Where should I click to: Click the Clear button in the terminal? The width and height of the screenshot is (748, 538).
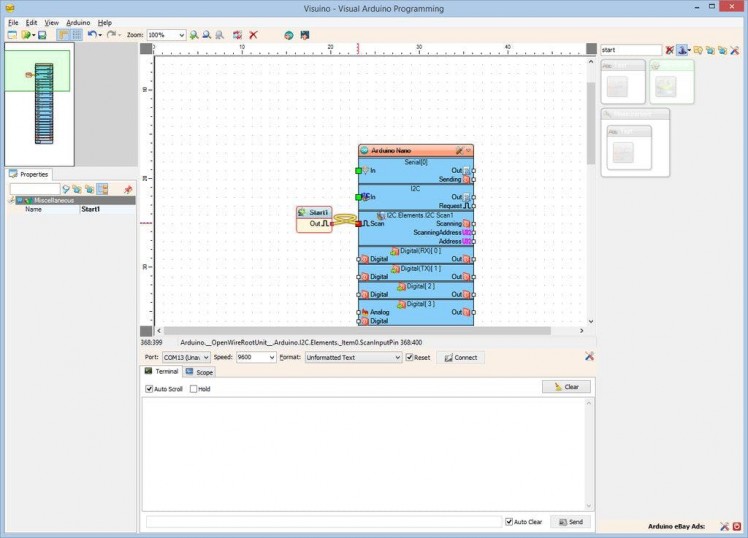tap(566, 387)
